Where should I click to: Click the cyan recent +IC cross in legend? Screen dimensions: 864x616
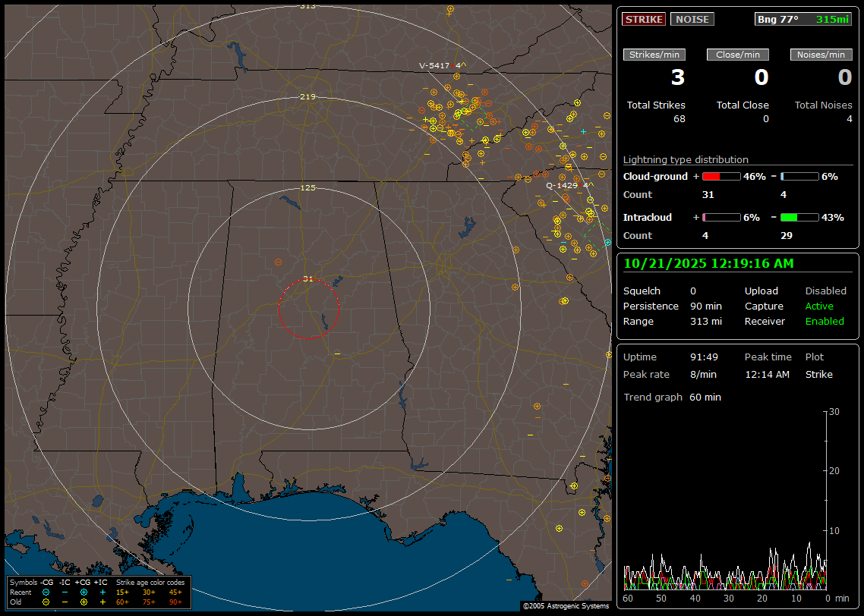pos(102,592)
